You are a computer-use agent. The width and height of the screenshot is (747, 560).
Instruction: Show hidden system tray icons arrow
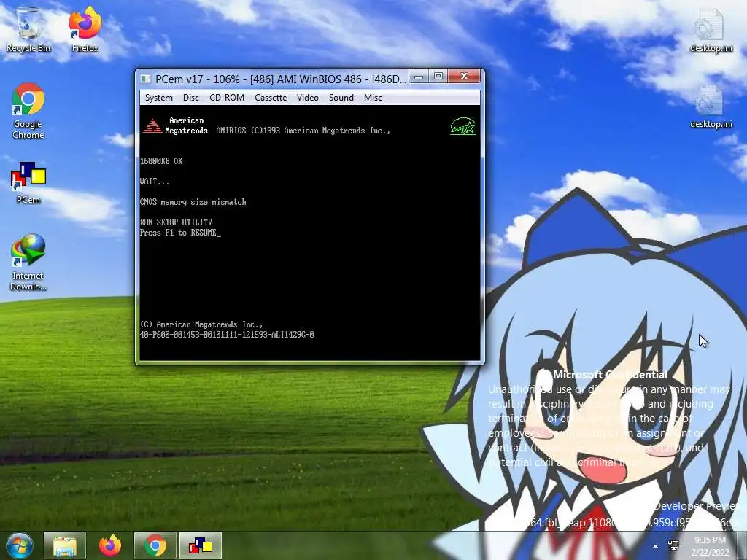tap(656, 546)
